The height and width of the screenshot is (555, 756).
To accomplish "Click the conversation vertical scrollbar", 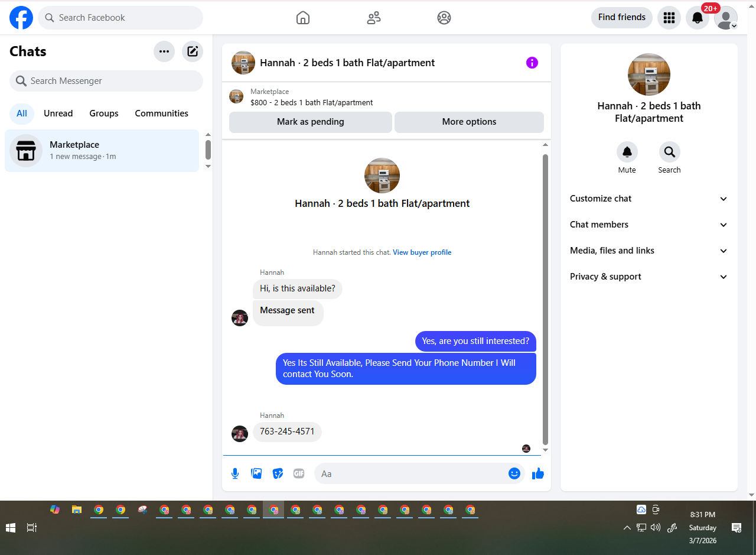I will pos(545,299).
